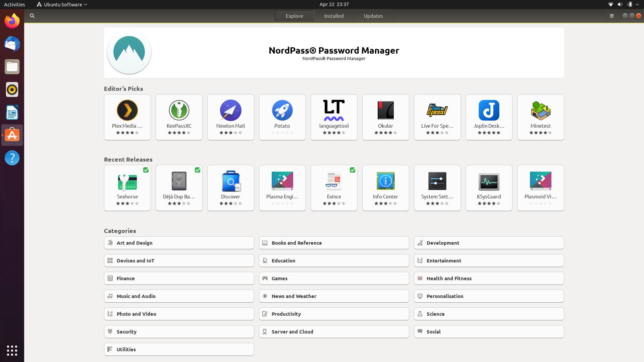The height and width of the screenshot is (362, 644).
Task: Click installed checkmark on Evince tile
Action: click(353, 170)
